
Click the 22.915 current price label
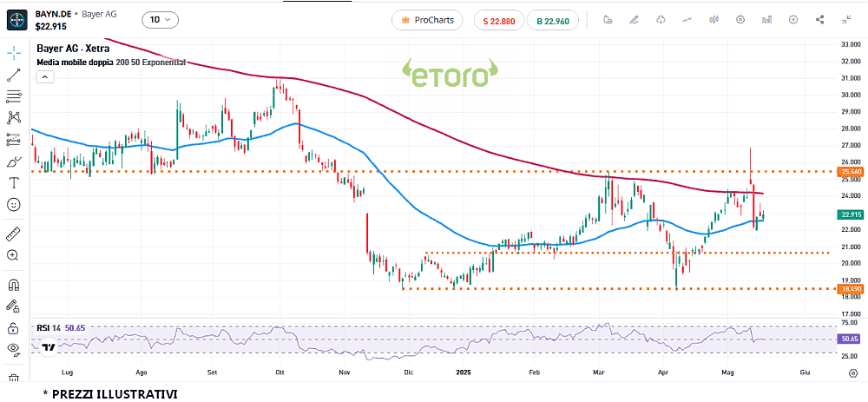coord(849,214)
